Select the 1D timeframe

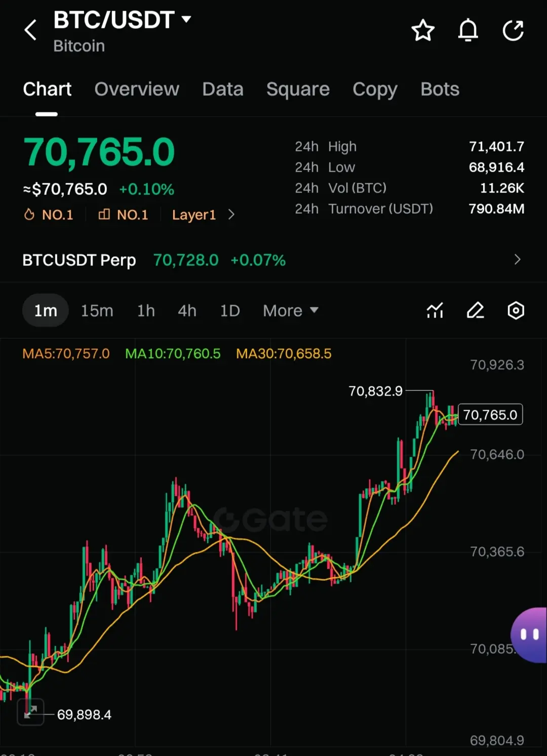coord(230,310)
